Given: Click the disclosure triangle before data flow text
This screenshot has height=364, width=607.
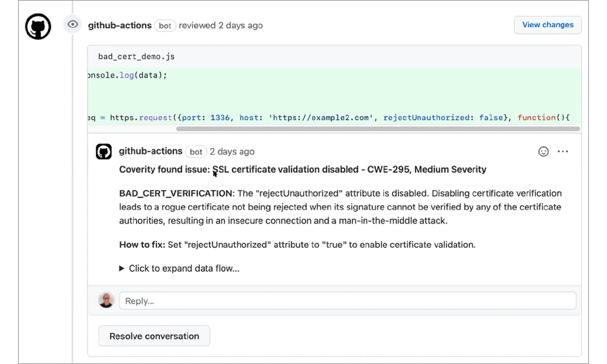Looking at the screenshot, I should coord(121,268).
